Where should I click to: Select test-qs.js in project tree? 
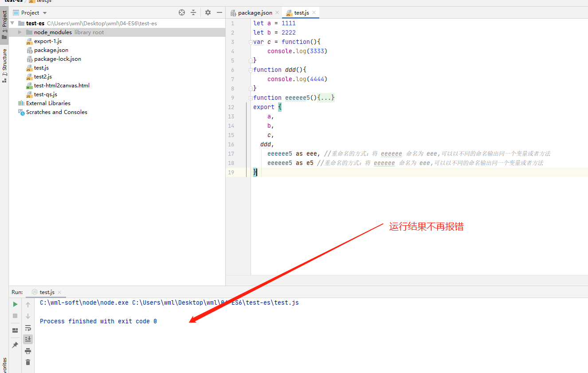pyautogui.click(x=45, y=94)
